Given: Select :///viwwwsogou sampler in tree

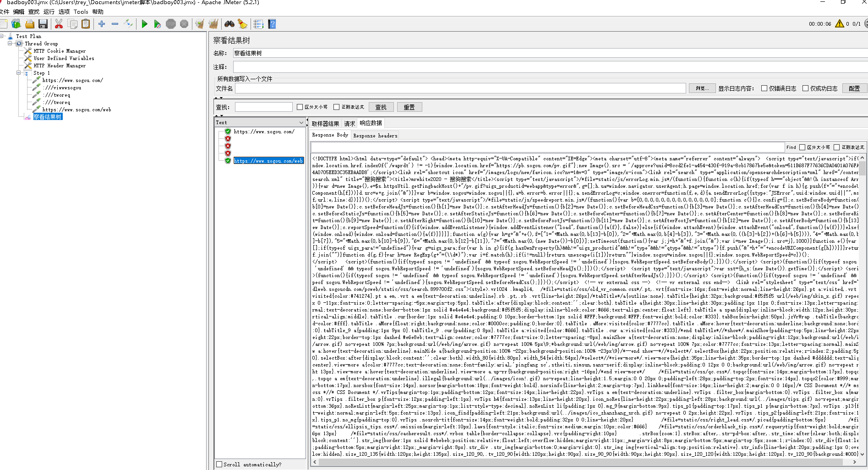Looking at the screenshot, I should (x=62, y=87).
